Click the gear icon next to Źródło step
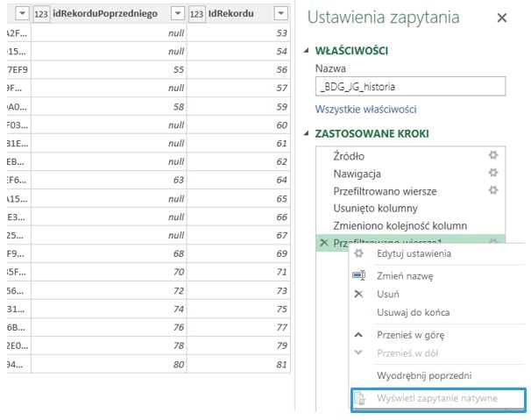The image size is (531, 420). point(493,155)
